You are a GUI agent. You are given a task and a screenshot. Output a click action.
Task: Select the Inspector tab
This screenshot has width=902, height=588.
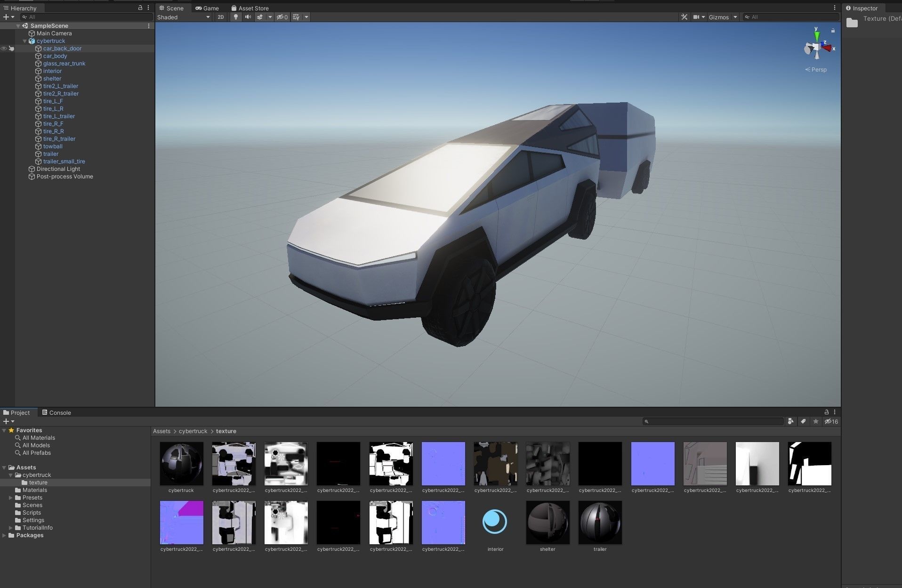[x=862, y=8]
